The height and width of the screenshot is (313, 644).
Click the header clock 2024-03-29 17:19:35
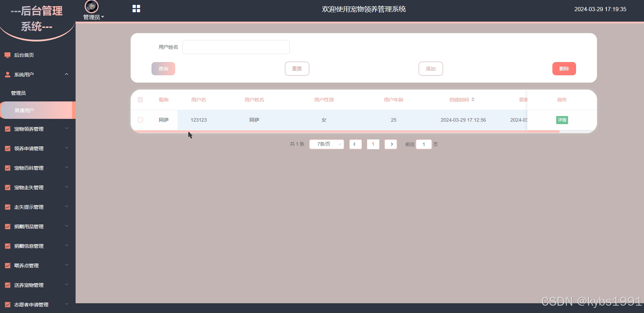[x=600, y=9]
